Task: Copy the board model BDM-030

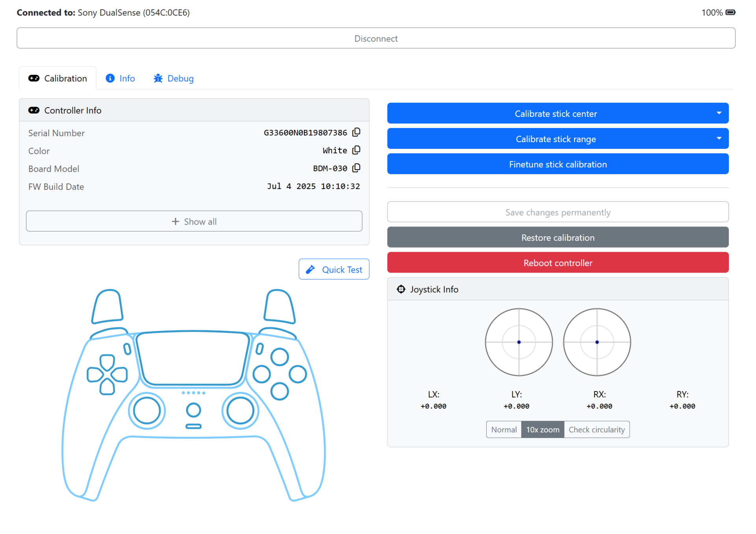Action: pyautogui.click(x=356, y=168)
